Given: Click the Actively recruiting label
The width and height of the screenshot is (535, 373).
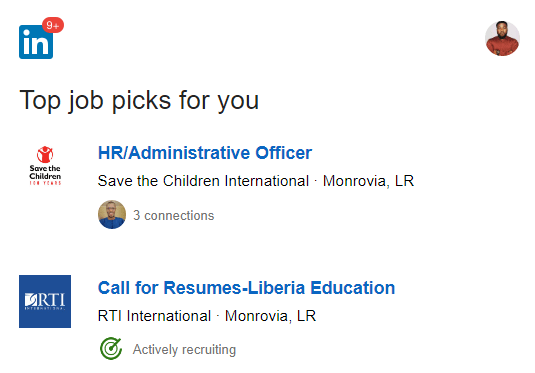Looking at the screenshot, I should [x=184, y=350].
